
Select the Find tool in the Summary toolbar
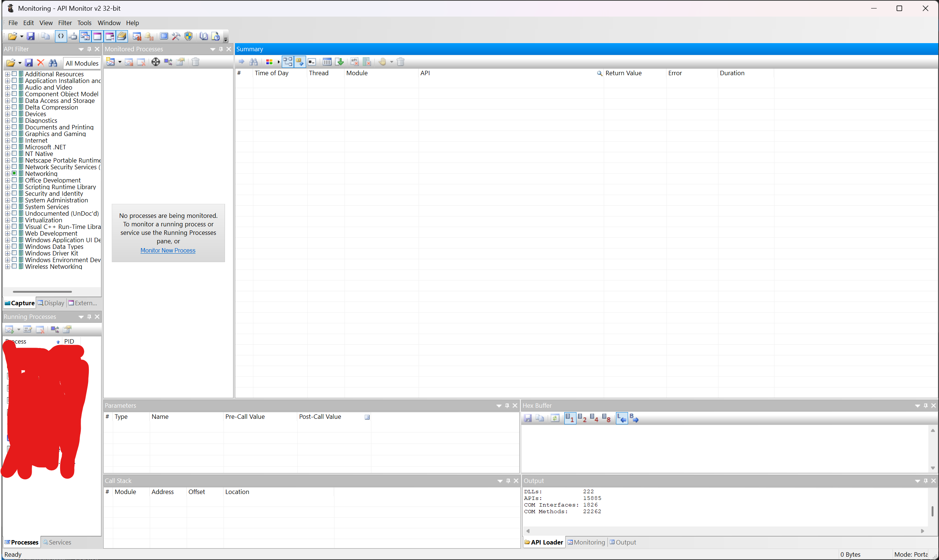click(x=254, y=62)
